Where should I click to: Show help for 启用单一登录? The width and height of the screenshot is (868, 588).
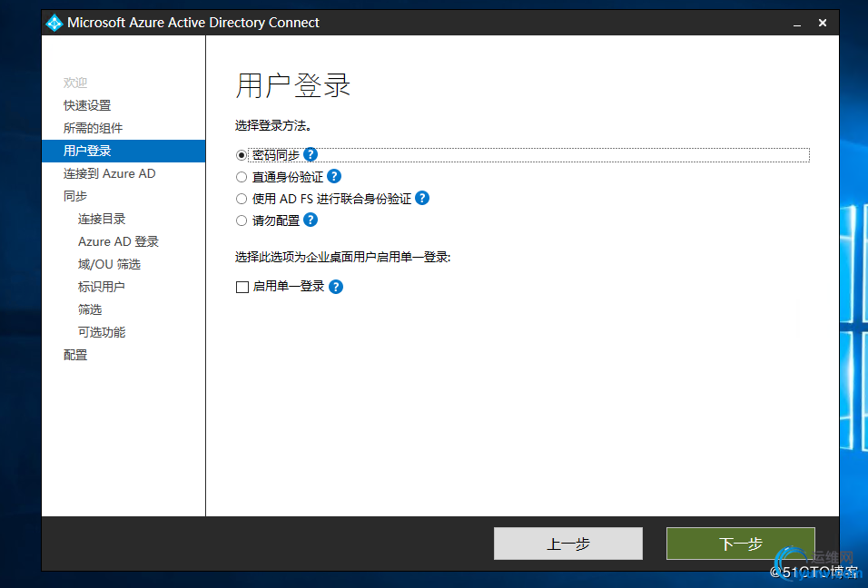click(335, 287)
